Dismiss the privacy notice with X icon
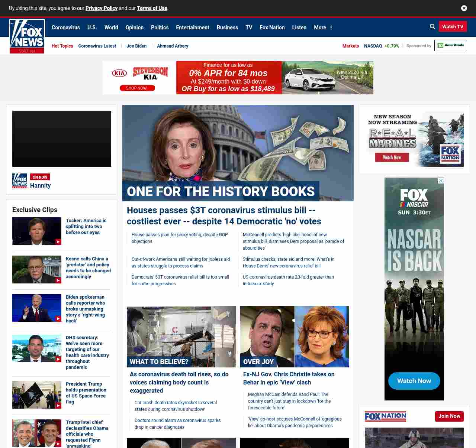 click(x=464, y=8)
